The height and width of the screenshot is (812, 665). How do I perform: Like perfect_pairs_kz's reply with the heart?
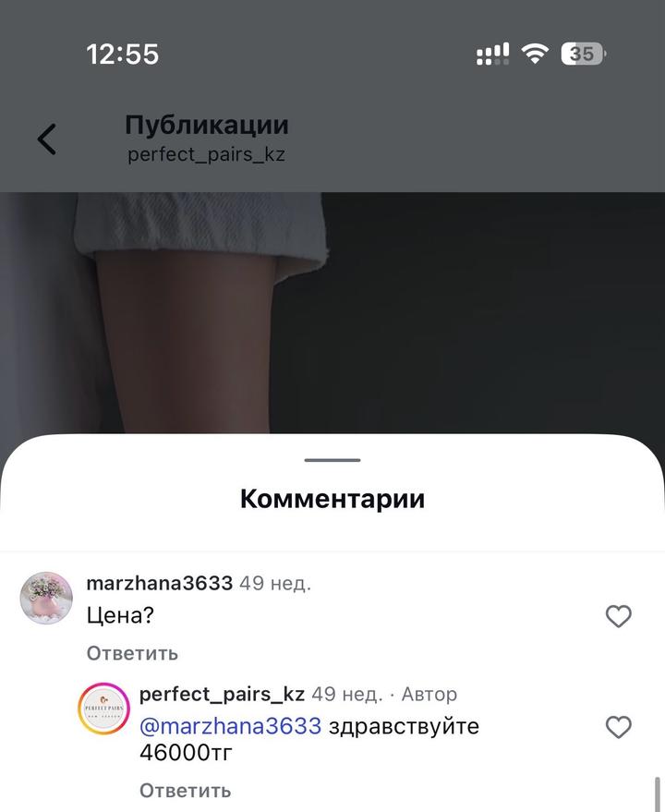coord(619,727)
